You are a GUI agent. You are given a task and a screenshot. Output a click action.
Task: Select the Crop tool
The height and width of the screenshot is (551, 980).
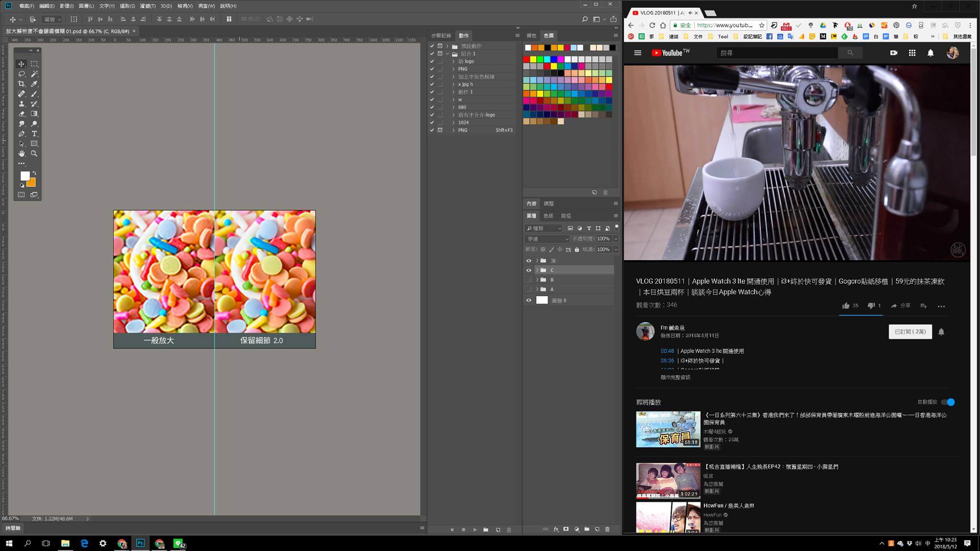tap(22, 84)
